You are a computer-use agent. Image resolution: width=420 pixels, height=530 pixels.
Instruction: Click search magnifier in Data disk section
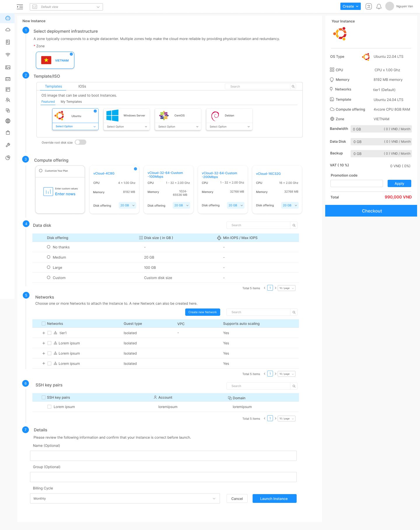(294, 225)
